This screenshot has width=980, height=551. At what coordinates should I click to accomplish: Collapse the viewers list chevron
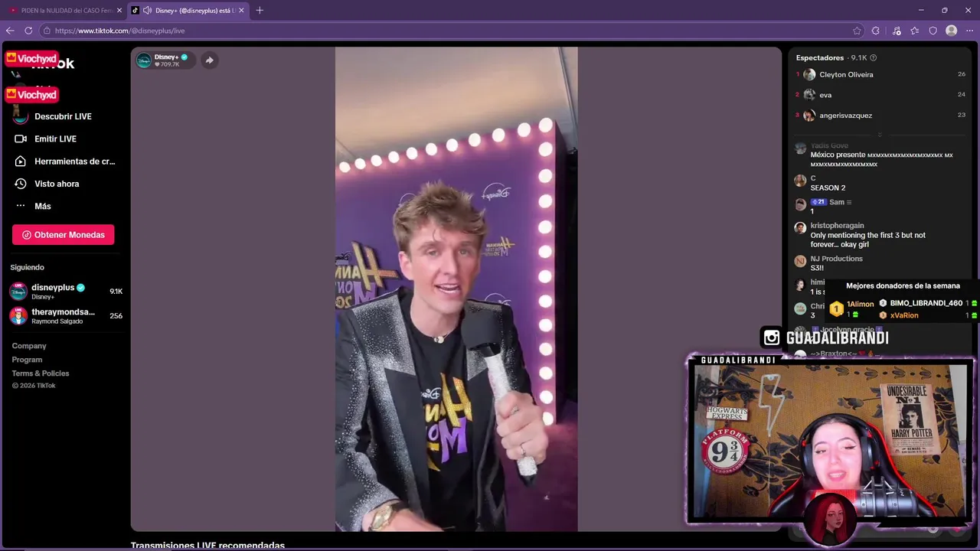pos(880,135)
